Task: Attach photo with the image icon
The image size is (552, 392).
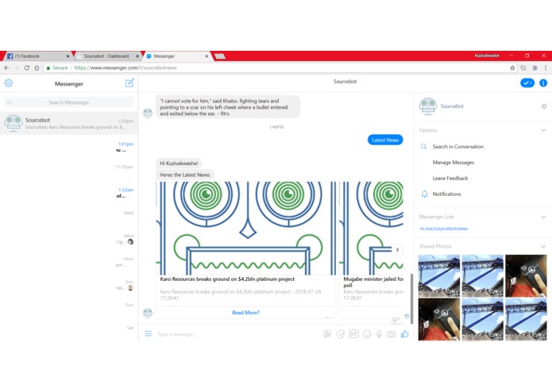Action: pyautogui.click(x=327, y=334)
